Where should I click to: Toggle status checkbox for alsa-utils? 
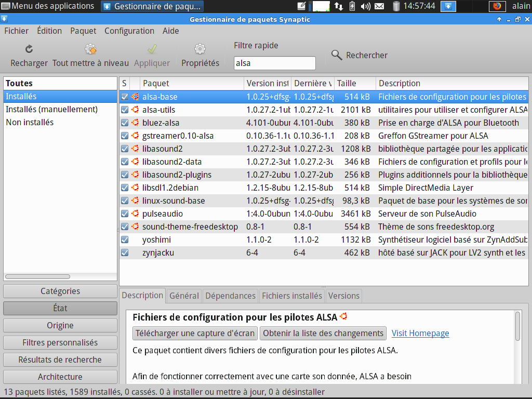pos(125,110)
